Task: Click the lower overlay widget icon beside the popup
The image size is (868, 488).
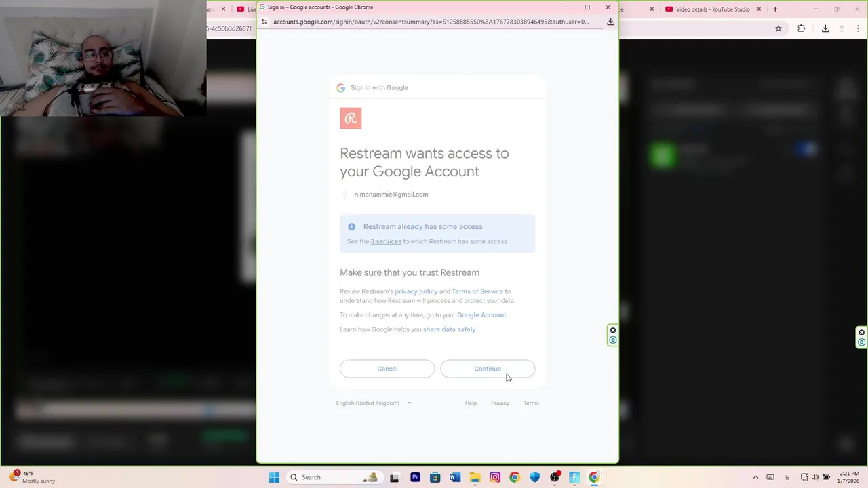Action: 613,340
